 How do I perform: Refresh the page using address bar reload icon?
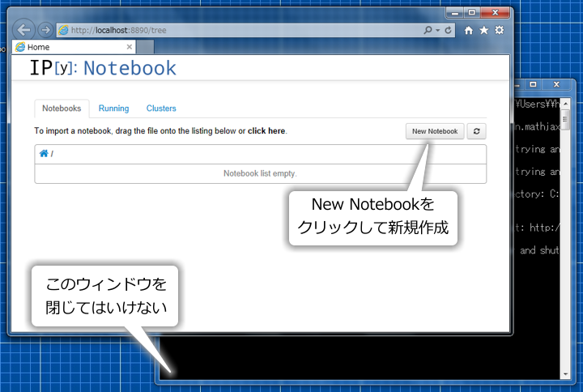[448, 30]
